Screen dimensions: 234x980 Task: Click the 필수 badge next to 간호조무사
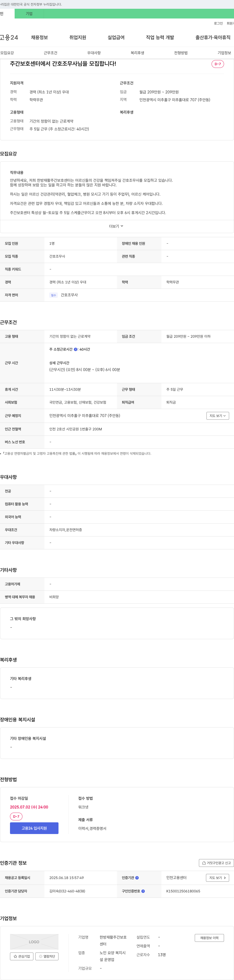(x=53, y=295)
